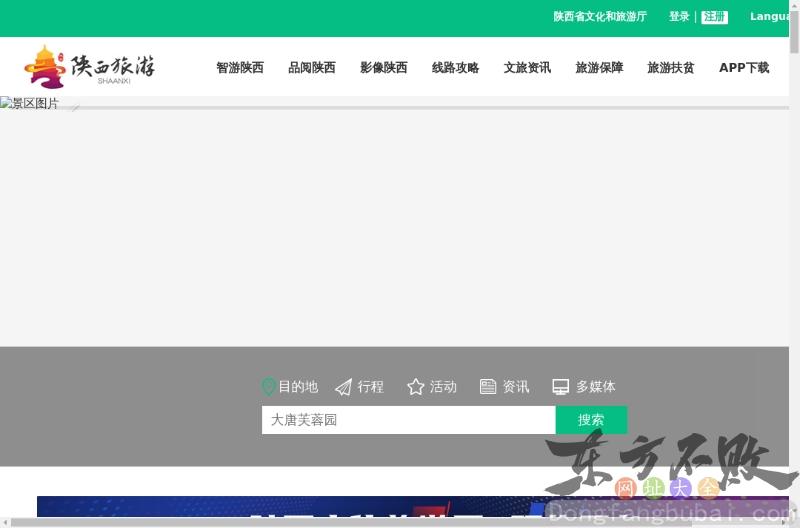The width and height of the screenshot is (800, 528).
Task: Open the 文旅资讯 menu
Action: (x=528, y=67)
